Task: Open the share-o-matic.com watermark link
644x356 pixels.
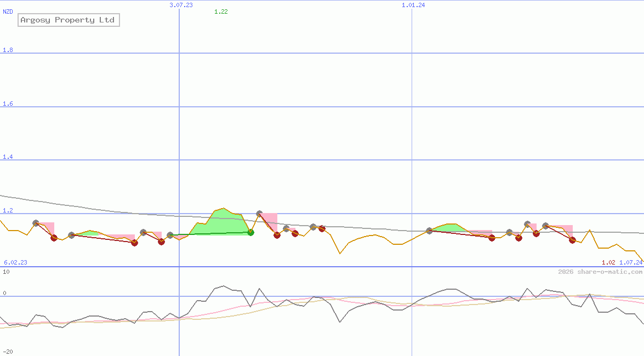Action: tap(600, 272)
